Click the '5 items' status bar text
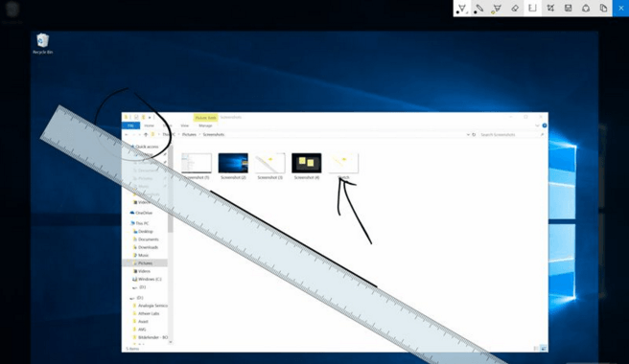 (132, 349)
